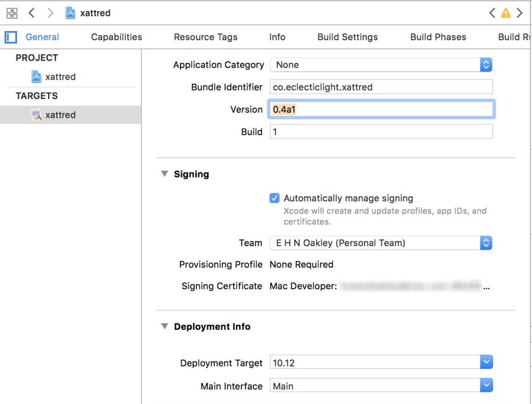Click the Bundle Identifier text field
The height and width of the screenshot is (404, 532).
point(381,87)
